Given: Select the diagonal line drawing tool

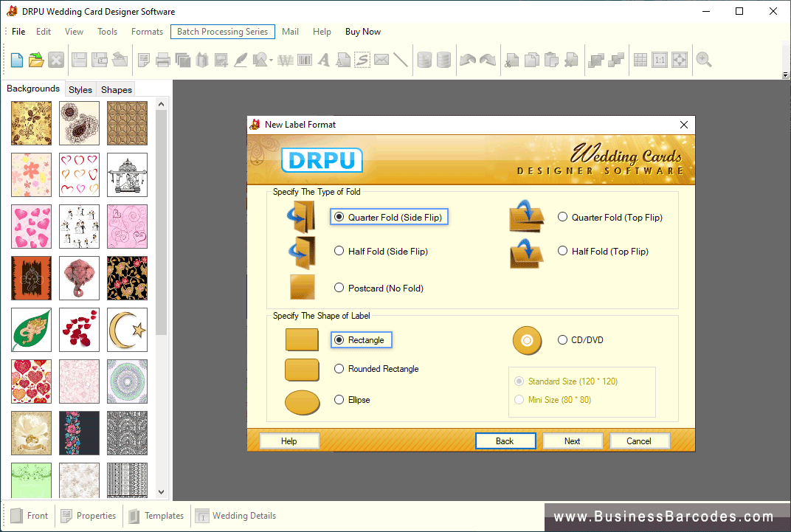Looking at the screenshot, I should (x=401, y=60).
